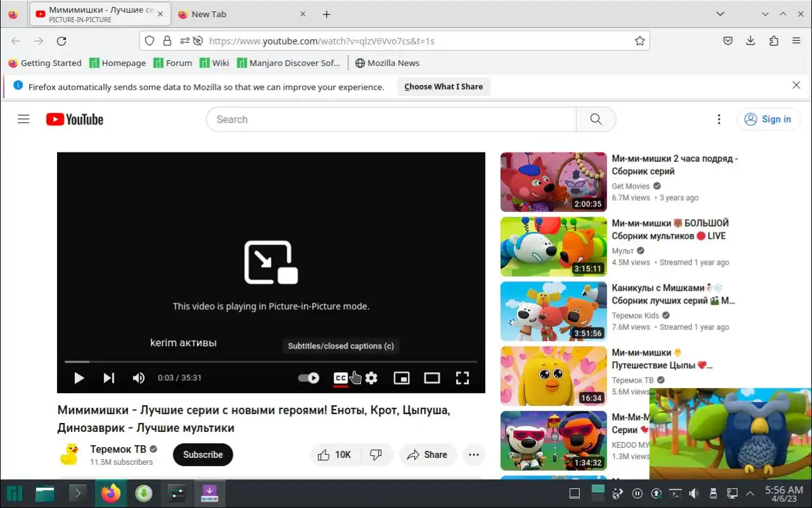Click the miniplayer icon
The width and height of the screenshot is (812, 508).
pos(402,378)
